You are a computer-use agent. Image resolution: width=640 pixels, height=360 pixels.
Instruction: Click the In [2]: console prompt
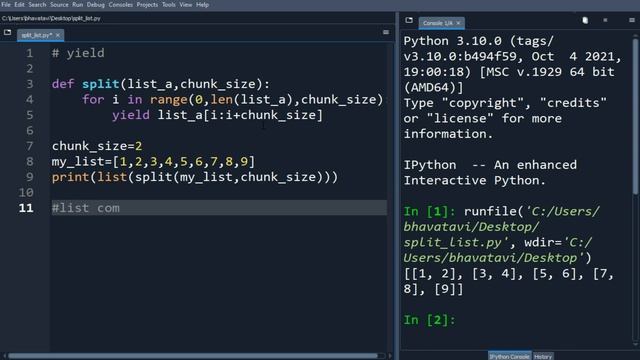click(x=429, y=320)
